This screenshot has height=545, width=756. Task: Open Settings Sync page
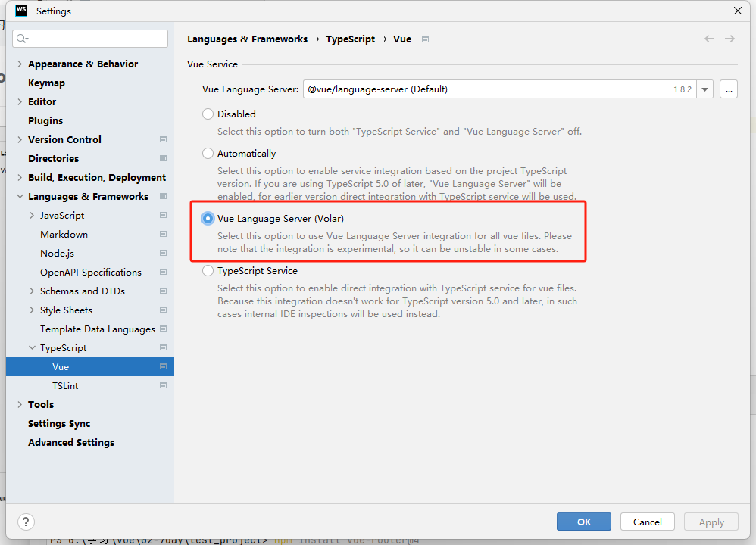click(x=59, y=424)
